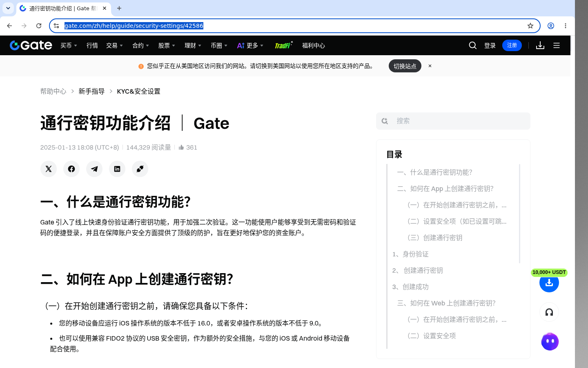Open the site search magnifier icon
This screenshot has height=368, width=588.
coord(472,45)
